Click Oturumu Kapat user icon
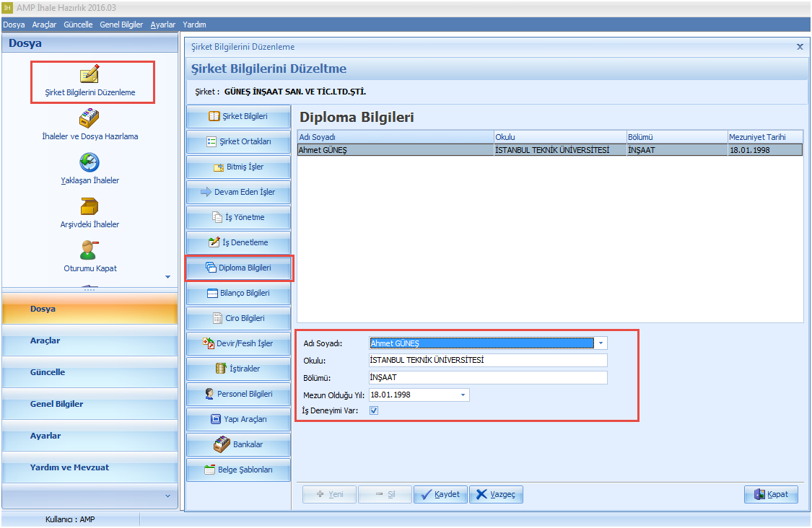Image resolution: width=812 pixels, height=528 pixels. click(90, 250)
